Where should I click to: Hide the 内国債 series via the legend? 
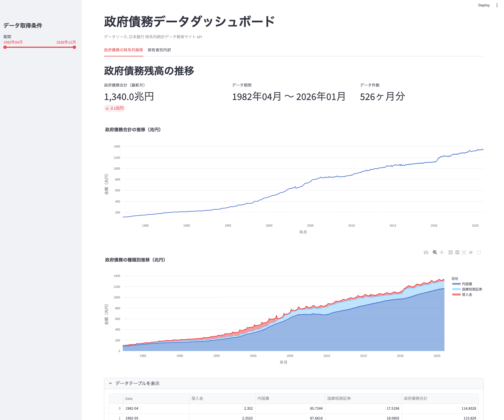[x=467, y=284]
